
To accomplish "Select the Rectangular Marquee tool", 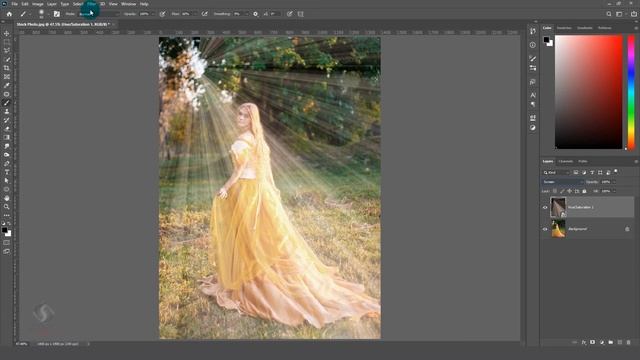I will [7, 42].
